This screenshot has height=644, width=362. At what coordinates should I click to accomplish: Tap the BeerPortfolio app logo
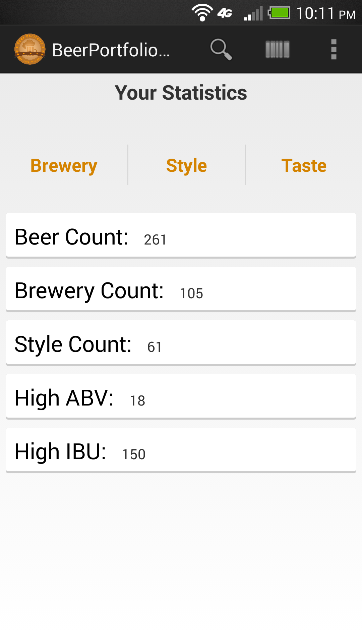(x=30, y=49)
